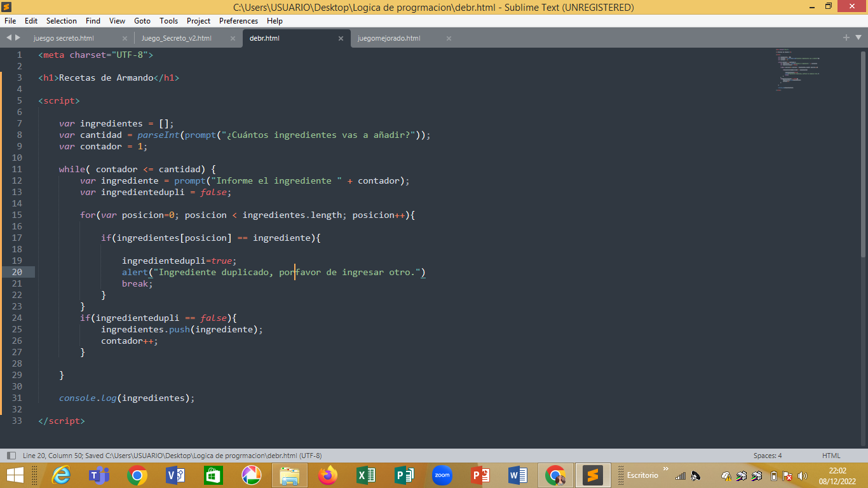
Task: Go to the next tab using the right arrow
Action: pos(18,37)
